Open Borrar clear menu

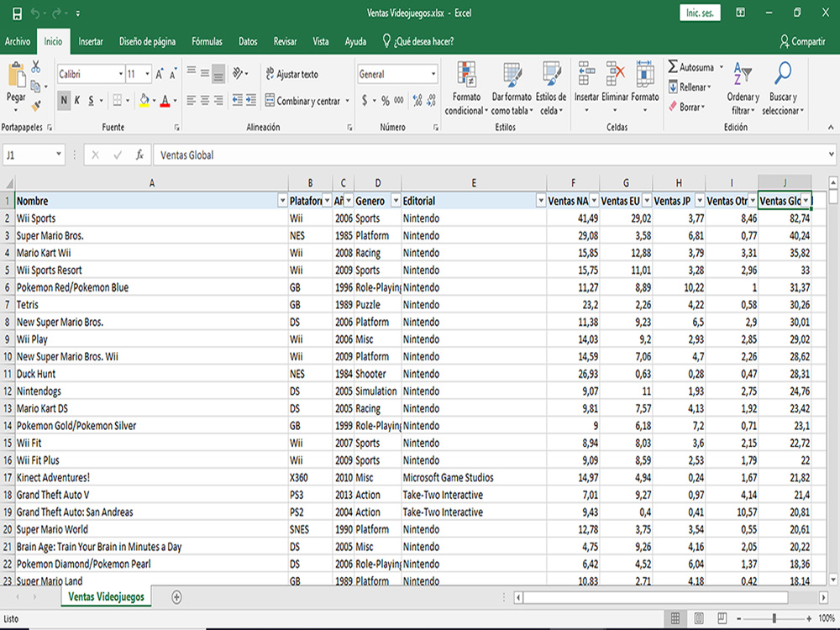687,107
